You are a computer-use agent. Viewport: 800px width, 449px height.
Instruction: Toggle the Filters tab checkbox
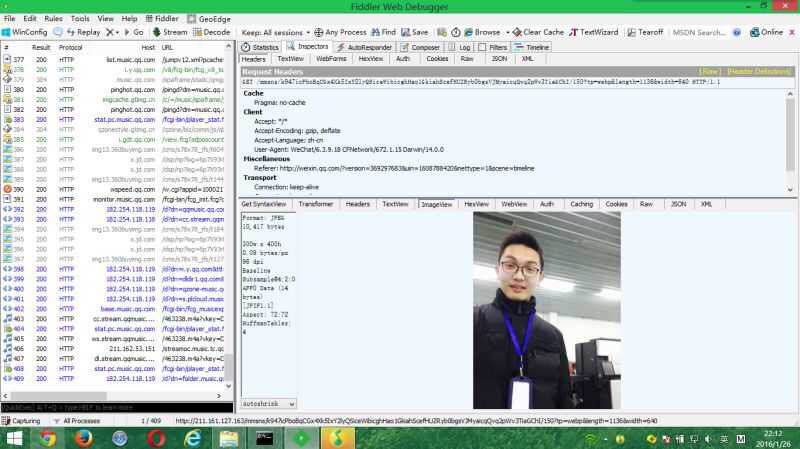click(x=484, y=47)
